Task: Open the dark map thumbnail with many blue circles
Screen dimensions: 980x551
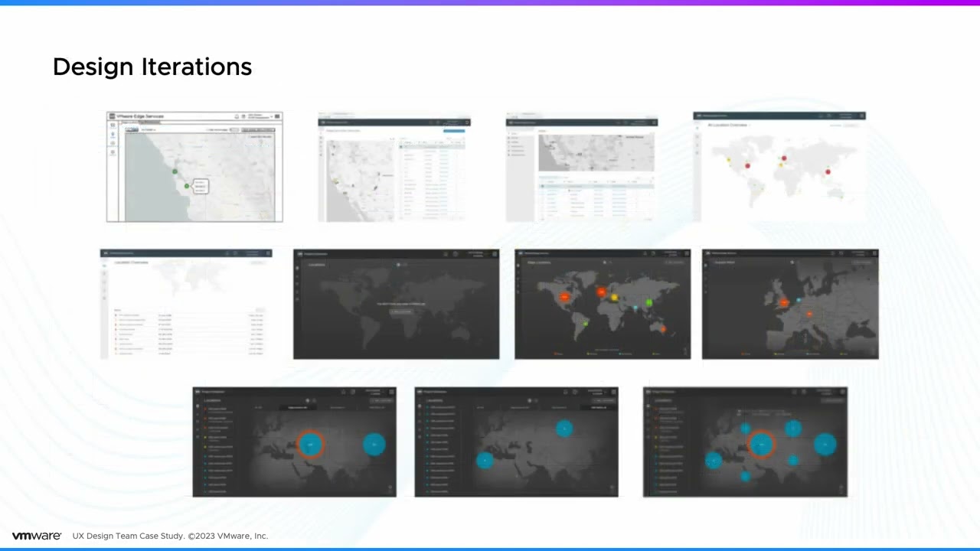Action: (x=745, y=442)
